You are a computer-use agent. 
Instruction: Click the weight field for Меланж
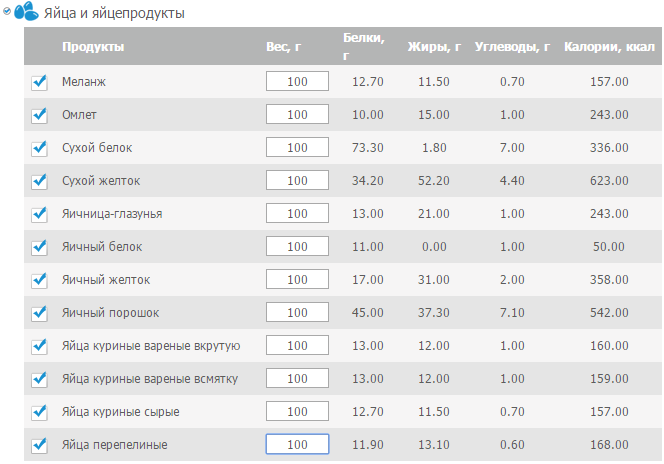[x=297, y=81]
